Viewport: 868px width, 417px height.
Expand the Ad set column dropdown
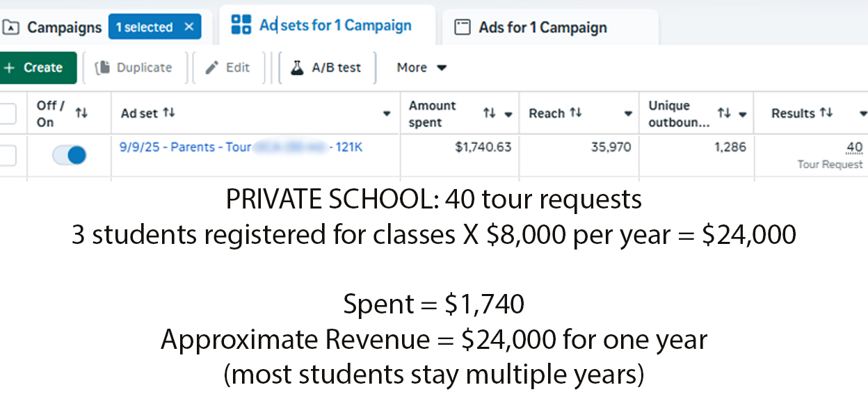(387, 114)
